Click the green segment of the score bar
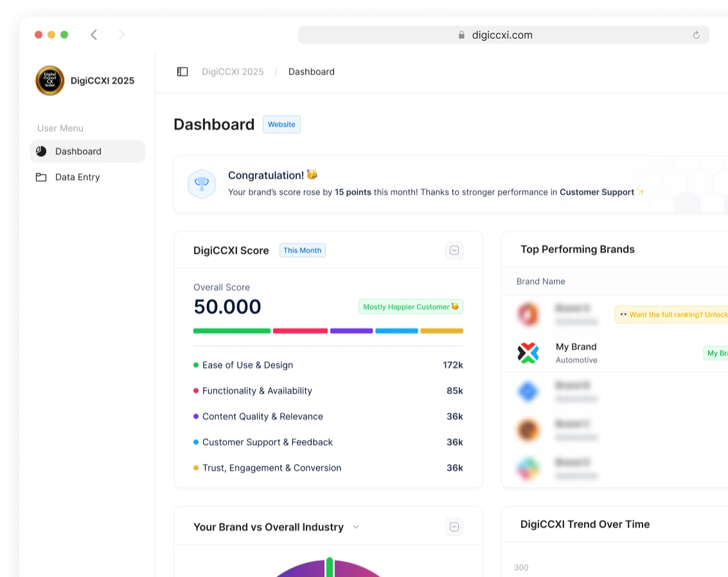The width and height of the screenshot is (728, 577). coord(231,331)
